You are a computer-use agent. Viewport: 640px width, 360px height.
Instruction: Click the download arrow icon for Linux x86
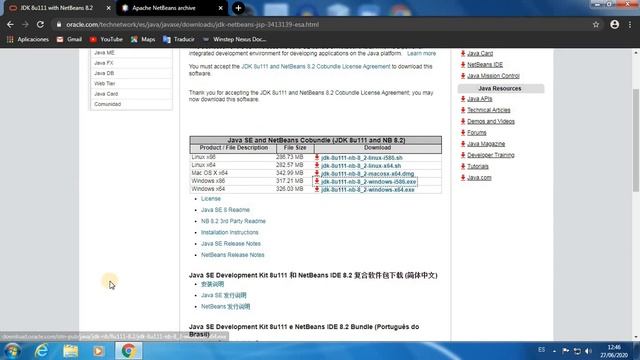pos(317,157)
